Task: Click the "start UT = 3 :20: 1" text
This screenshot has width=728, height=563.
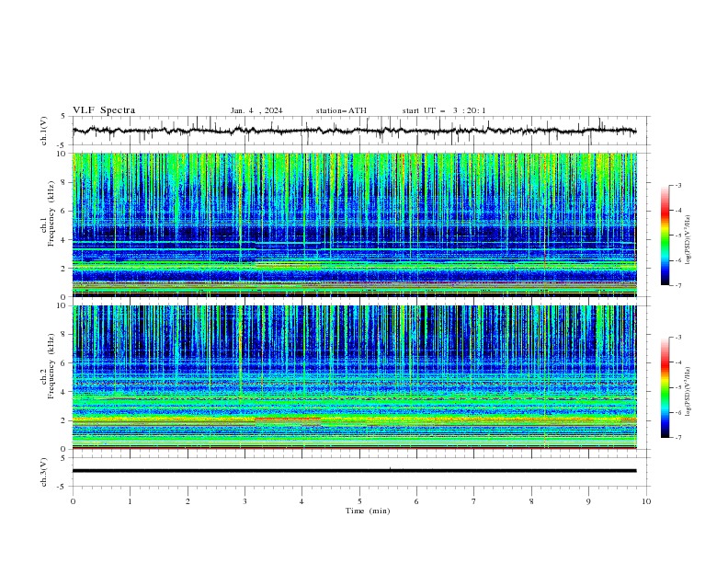Action: [x=444, y=110]
